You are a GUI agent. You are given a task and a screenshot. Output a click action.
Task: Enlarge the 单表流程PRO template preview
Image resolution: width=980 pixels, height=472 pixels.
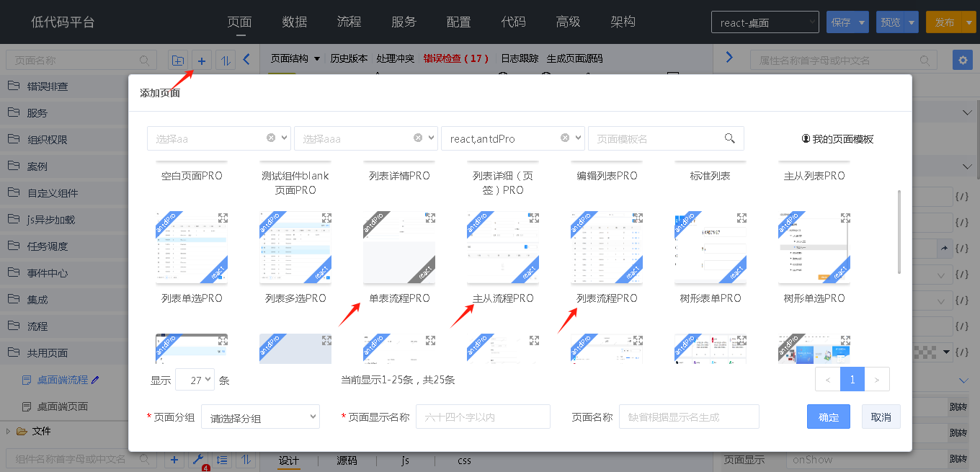click(x=430, y=218)
